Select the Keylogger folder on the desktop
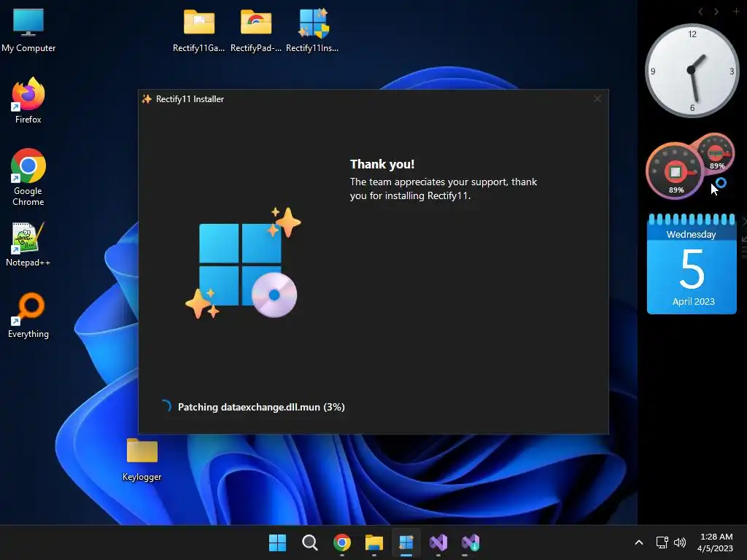 pos(142,459)
